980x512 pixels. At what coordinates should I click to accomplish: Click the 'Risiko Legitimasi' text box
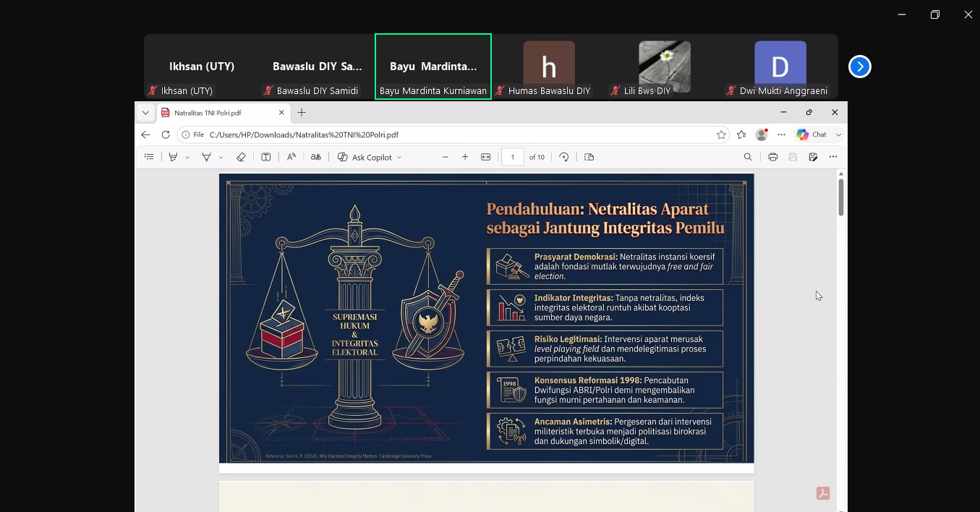[x=605, y=349]
